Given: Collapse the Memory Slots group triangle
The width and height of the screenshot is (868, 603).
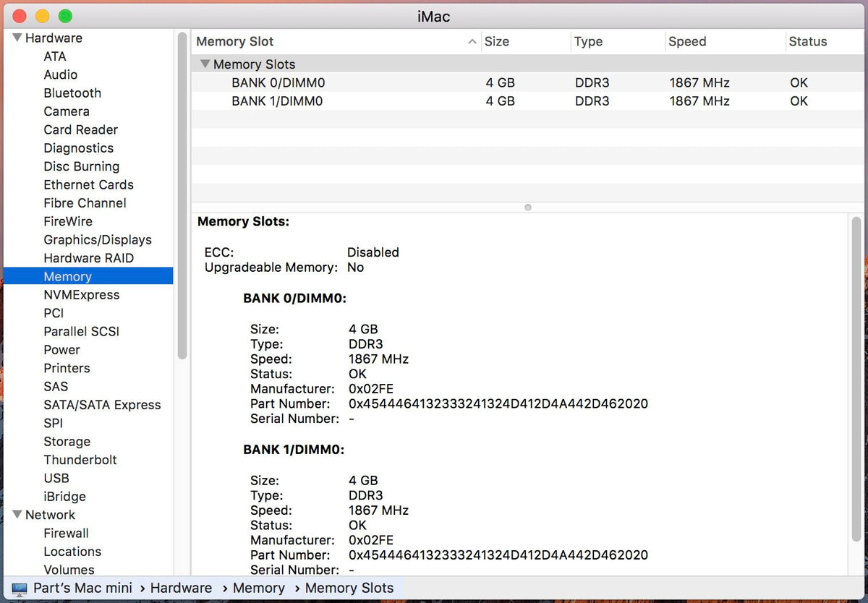Looking at the screenshot, I should 205,64.
